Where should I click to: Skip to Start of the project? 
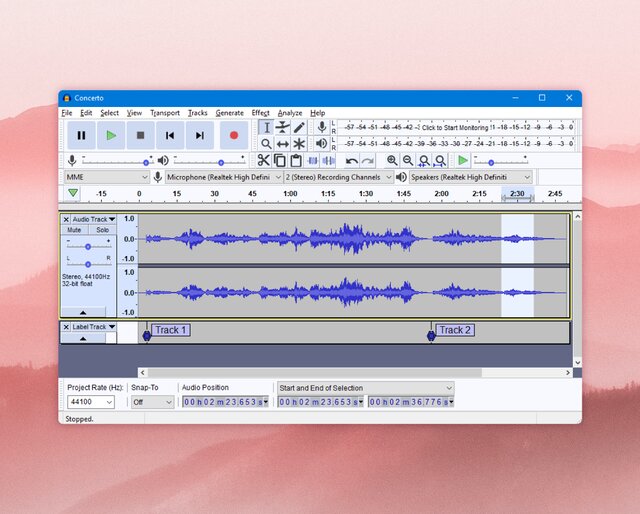[x=170, y=135]
